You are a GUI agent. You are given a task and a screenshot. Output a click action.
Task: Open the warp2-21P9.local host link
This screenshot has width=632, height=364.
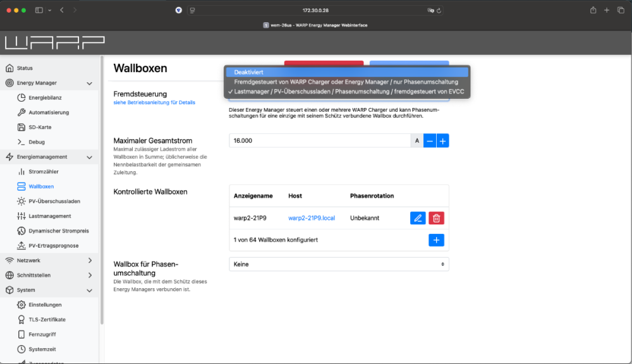[x=312, y=218]
